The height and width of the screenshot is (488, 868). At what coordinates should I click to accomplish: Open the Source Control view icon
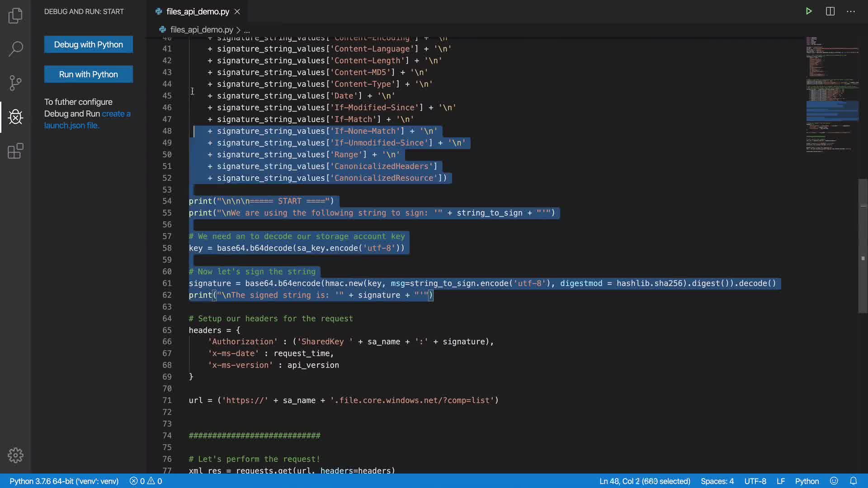click(15, 83)
